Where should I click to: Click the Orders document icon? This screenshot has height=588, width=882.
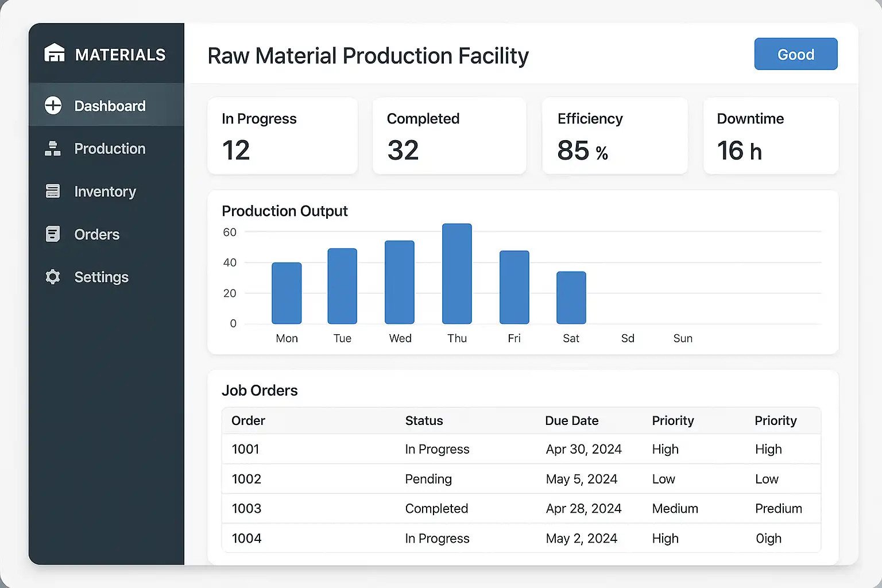[x=53, y=234]
